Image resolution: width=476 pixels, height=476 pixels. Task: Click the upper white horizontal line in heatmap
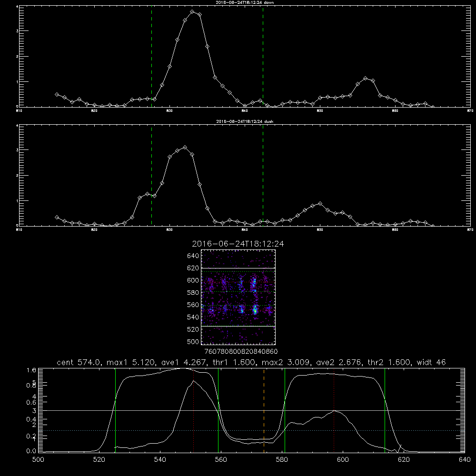point(238,268)
